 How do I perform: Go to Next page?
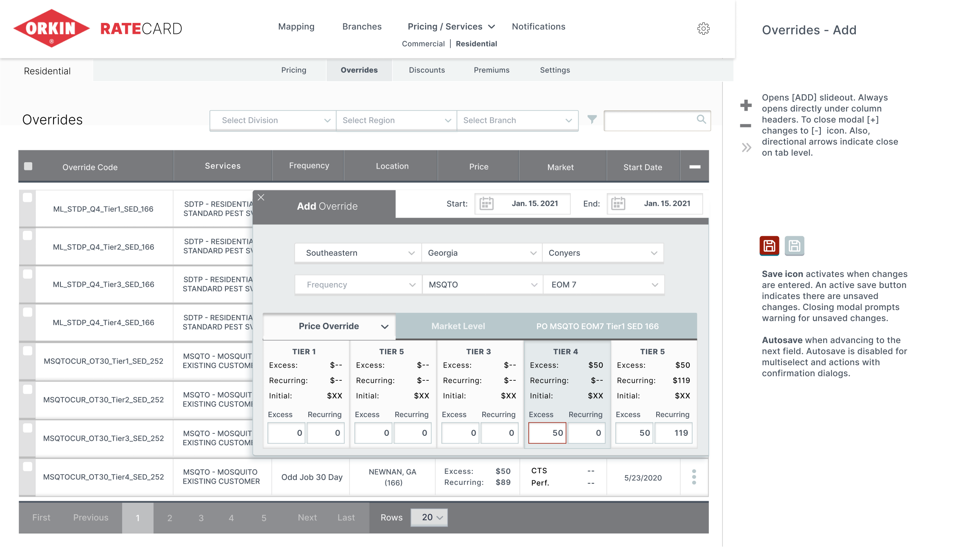click(x=307, y=518)
